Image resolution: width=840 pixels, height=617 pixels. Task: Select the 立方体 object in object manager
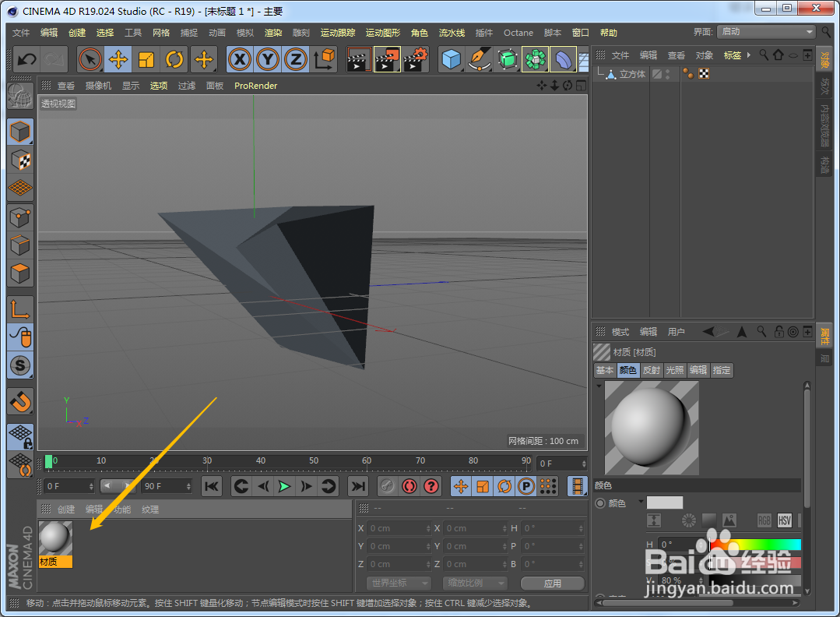(632, 74)
